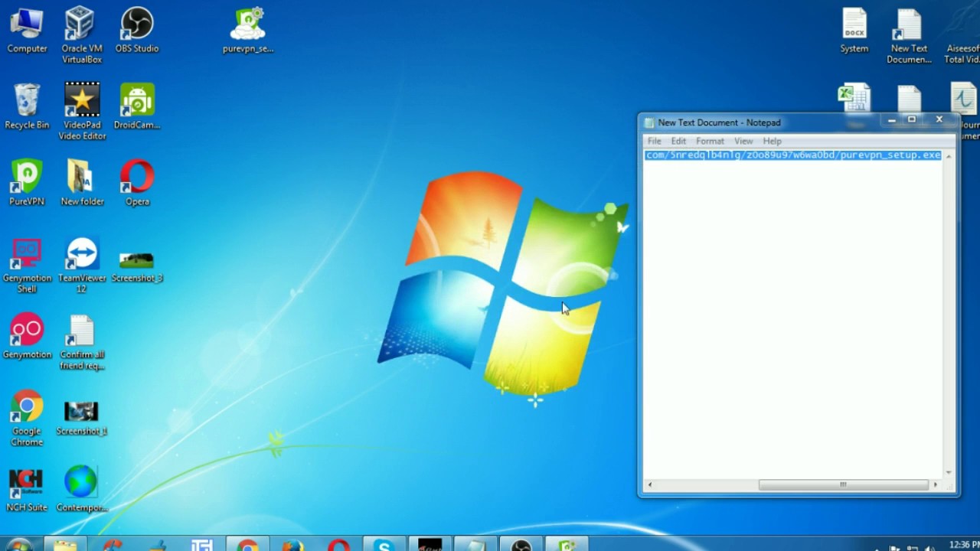Viewport: 980px width, 551px height.
Task: Select the Excel spreadsheet file on desktop
Action: [854, 98]
